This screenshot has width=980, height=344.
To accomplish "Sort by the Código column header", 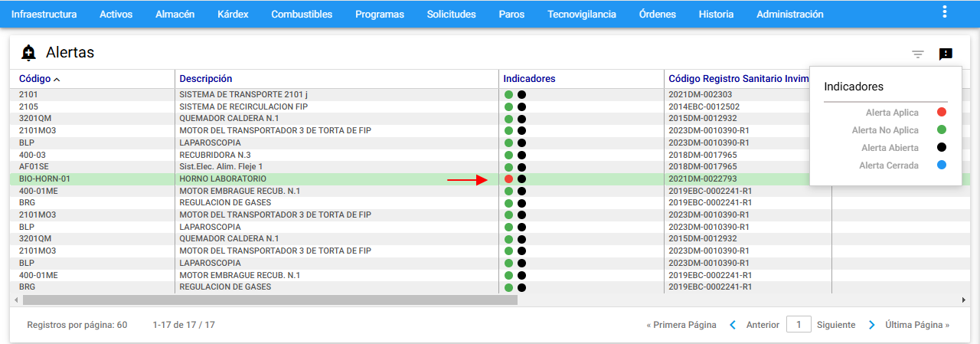I will (x=35, y=79).
